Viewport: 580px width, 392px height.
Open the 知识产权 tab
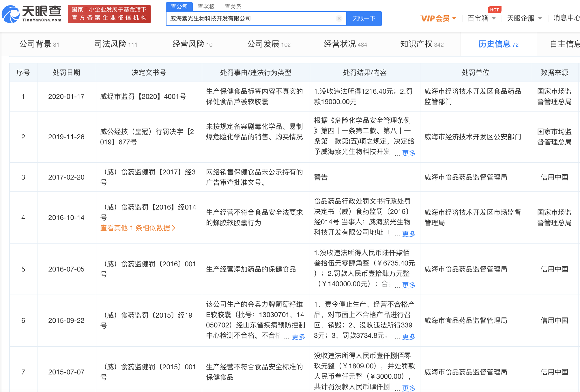pos(422,44)
